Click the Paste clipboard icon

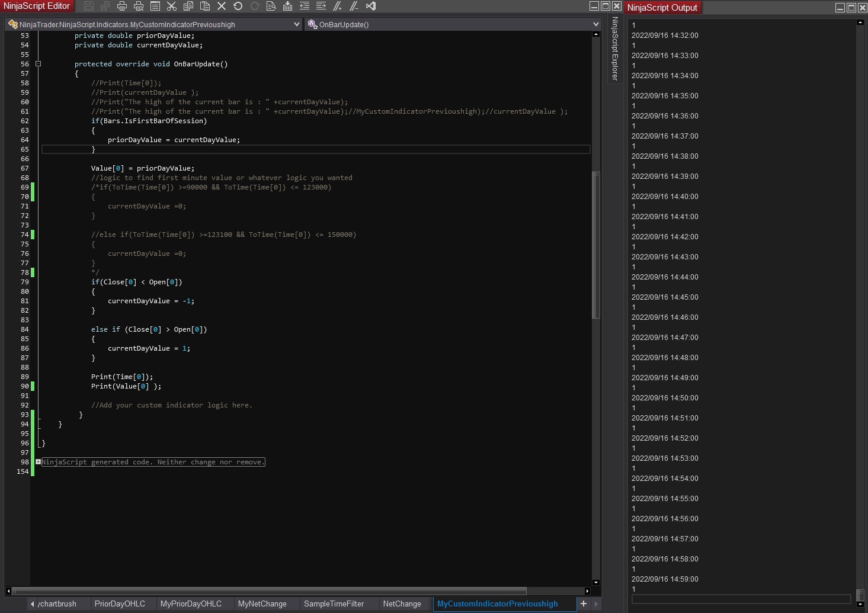pos(205,6)
